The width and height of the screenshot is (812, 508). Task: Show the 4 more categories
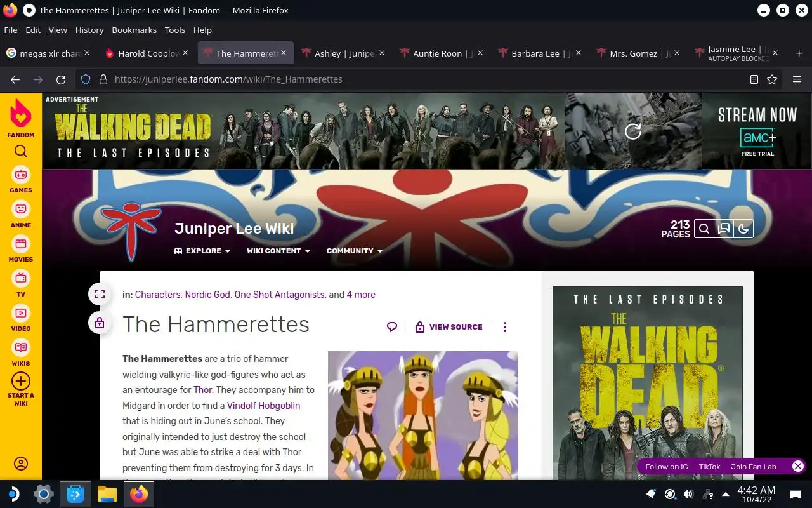coord(361,295)
